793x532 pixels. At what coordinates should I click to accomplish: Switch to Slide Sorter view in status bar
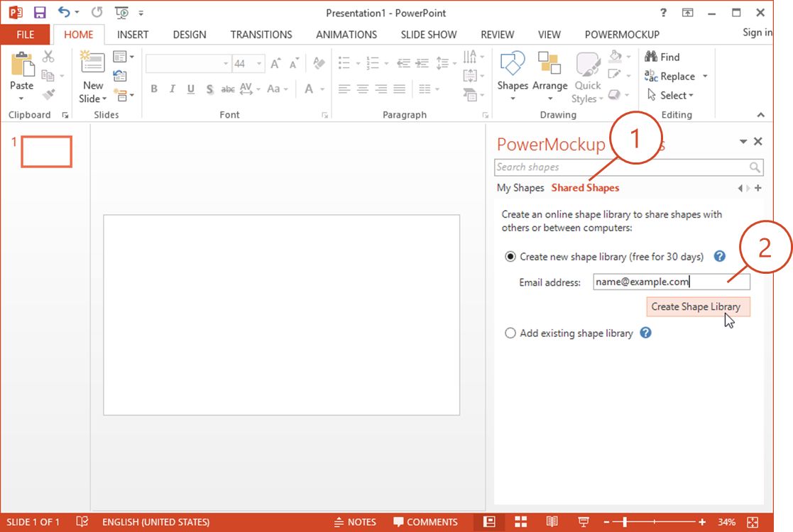point(520,521)
